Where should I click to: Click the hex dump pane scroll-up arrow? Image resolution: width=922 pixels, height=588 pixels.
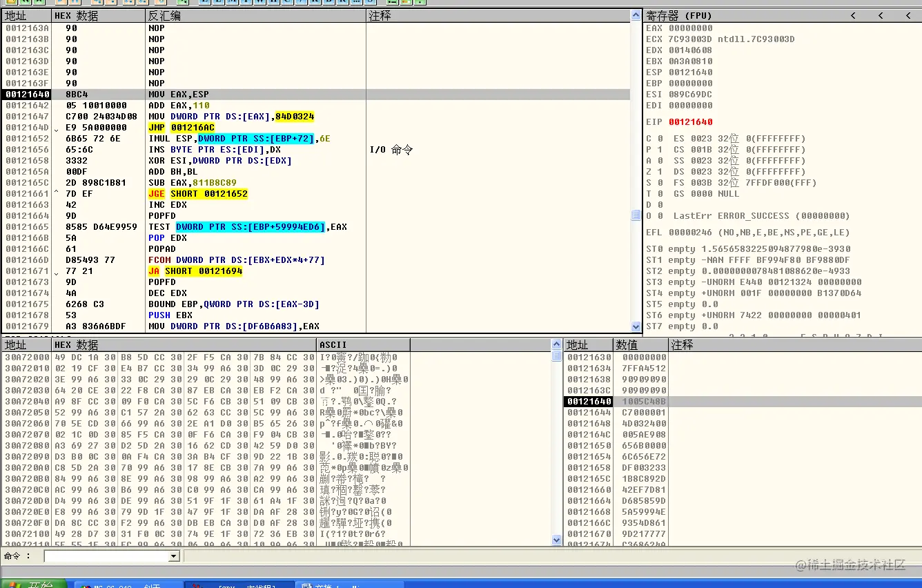tap(557, 344)
